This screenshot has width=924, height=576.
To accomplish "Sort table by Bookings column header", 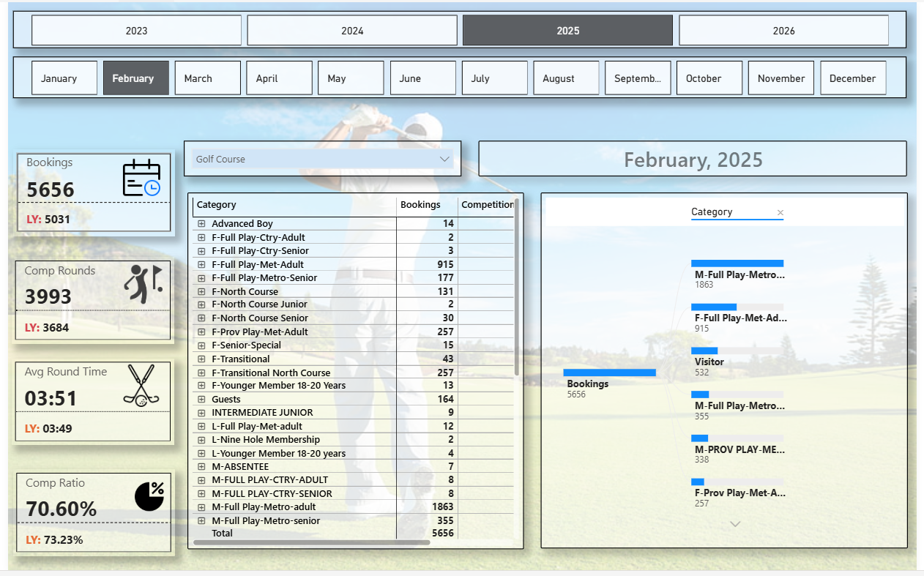I will pyautogui.click(x=420, y=205).
